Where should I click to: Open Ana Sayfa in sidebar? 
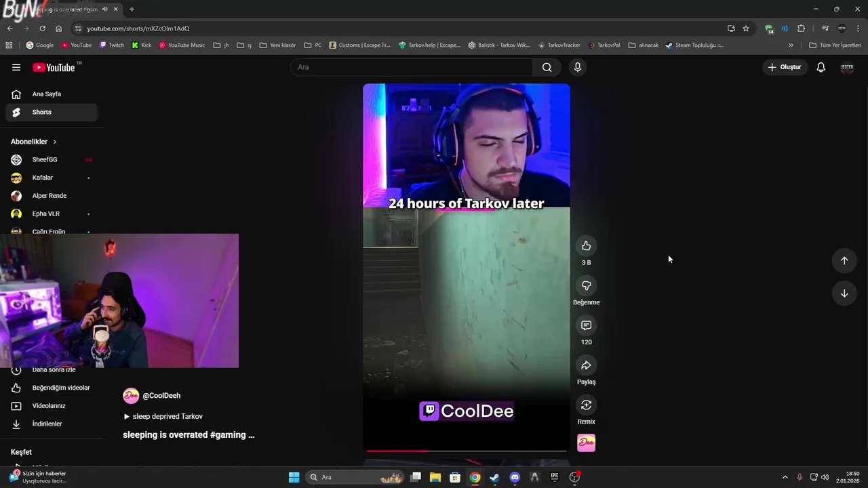tap(52, 94)
